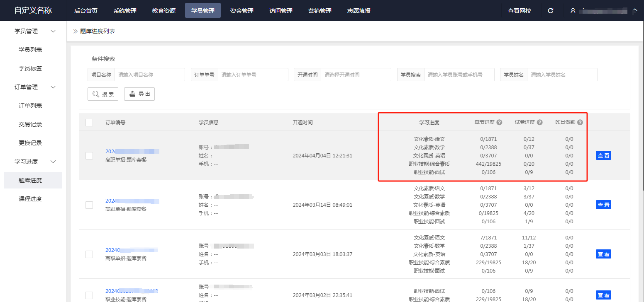The width and height of the screenshot is (644, 302).
Task: Collapse the 学员管理 sidebar group
Action: tap(53, 31)
